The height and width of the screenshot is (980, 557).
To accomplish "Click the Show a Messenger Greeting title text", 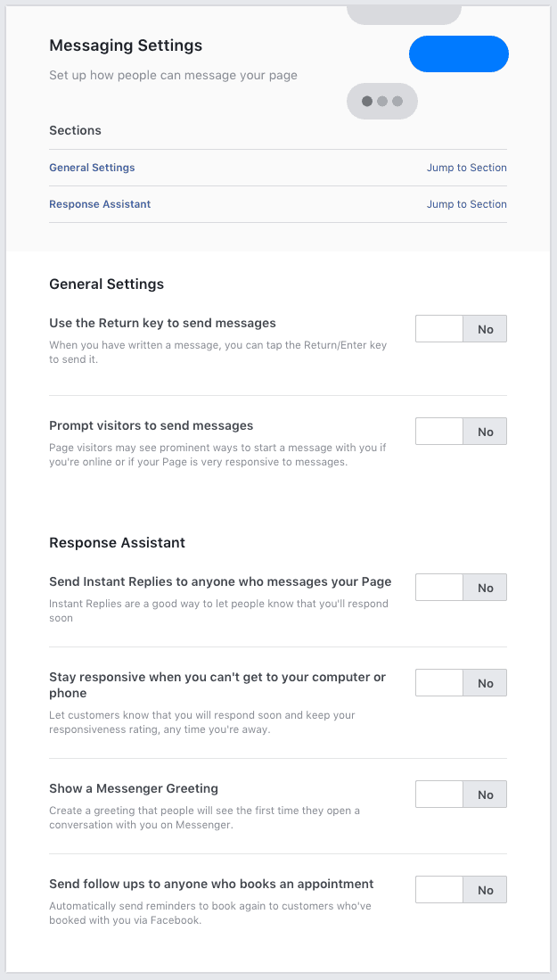I will (134, 788).
